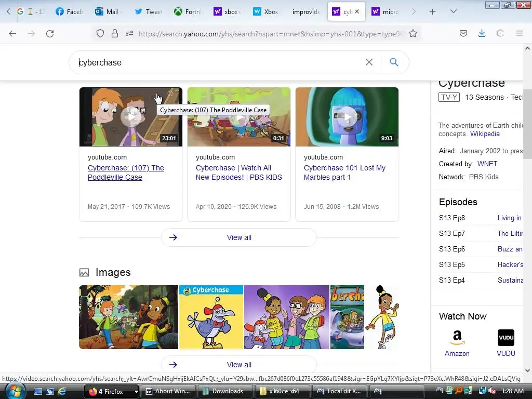
Task: Click the muted volume tray icon
Action: pyautogui.click(x=492, y=391)
